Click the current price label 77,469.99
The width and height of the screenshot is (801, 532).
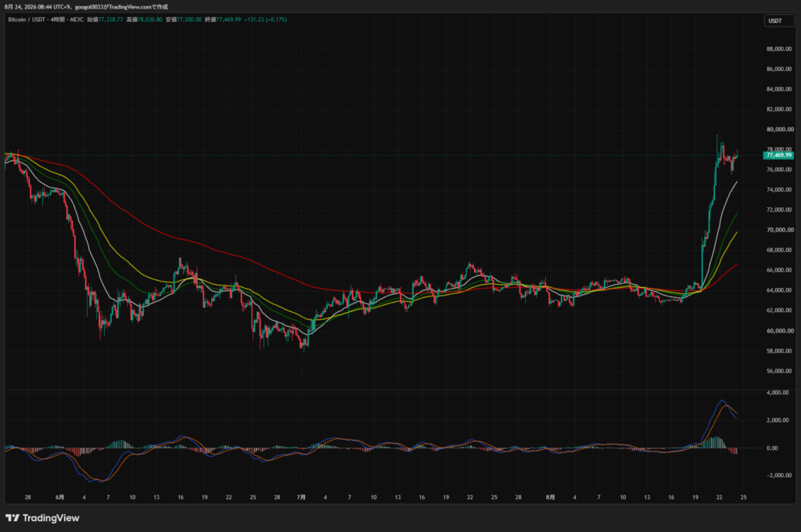[778, 155]
